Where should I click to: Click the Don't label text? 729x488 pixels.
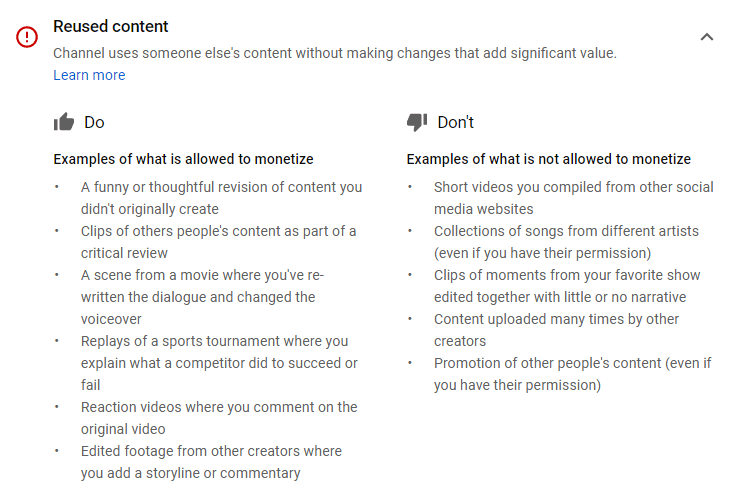(456, 122)
